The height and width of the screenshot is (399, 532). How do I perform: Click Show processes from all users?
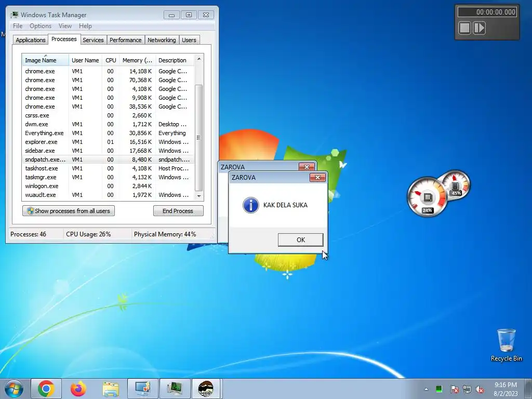coord(69,211)
